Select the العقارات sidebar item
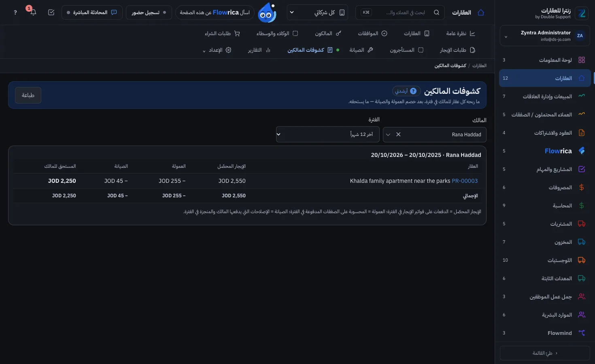 click(x=545, y=78)
